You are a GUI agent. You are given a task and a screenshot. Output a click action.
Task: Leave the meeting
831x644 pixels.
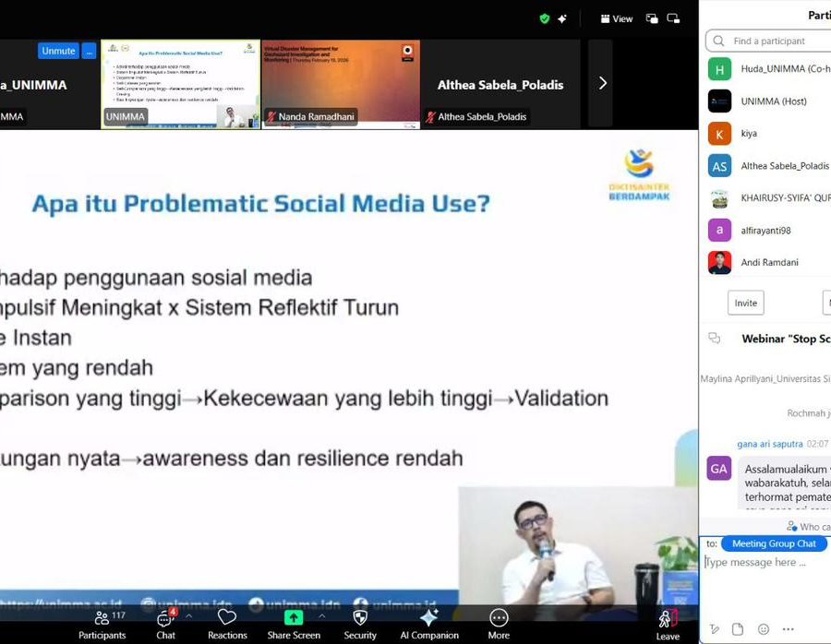click(x=667, y=623)
